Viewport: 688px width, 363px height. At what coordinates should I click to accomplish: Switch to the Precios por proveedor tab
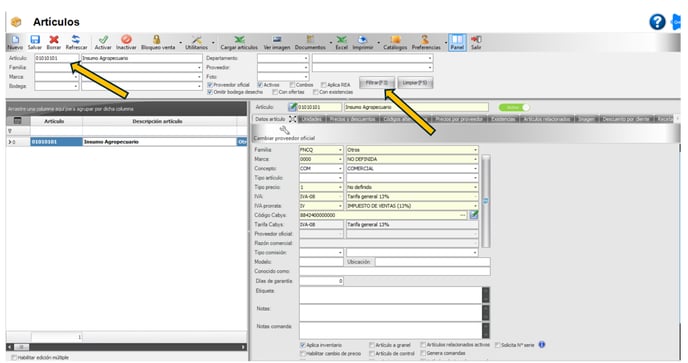pyautogui.click(x=459, y=119)
